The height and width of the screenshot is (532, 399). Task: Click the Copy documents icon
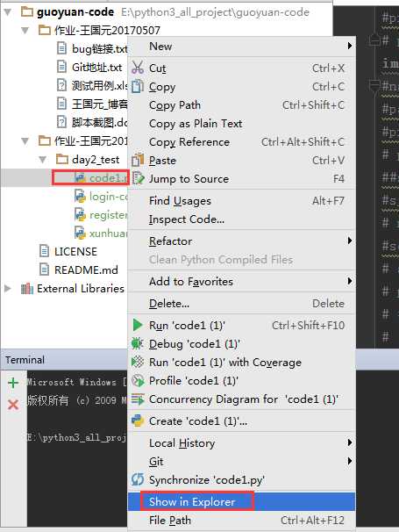(x=138, y=86)
